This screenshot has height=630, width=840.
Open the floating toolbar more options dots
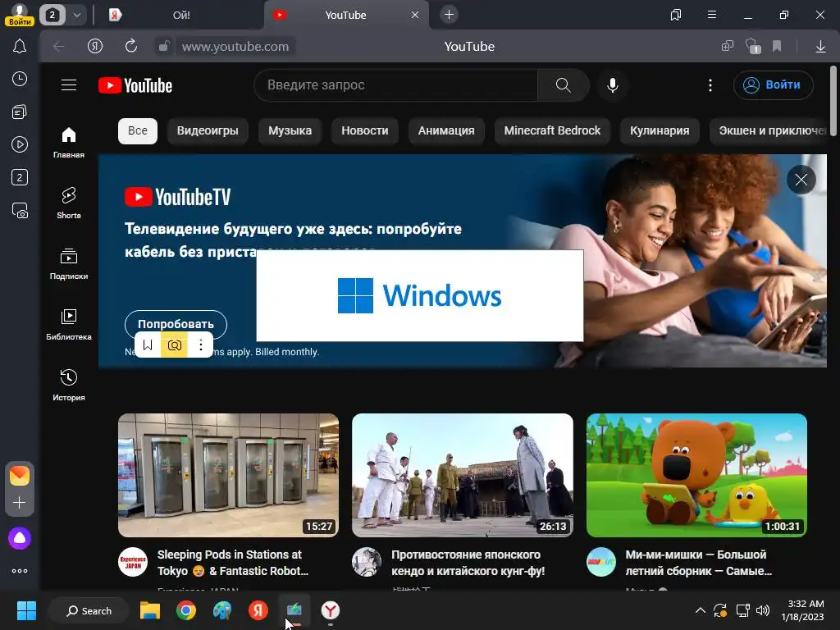(x=201, y=345)
